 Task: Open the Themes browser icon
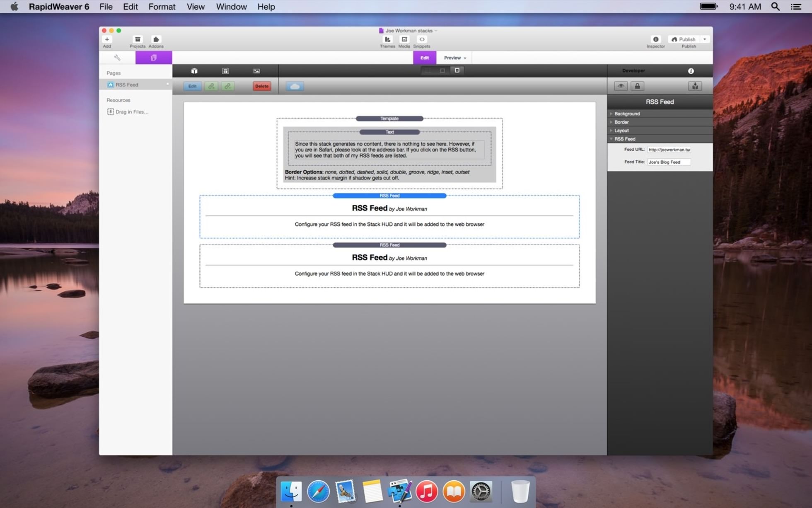click(x=387, y=39)
